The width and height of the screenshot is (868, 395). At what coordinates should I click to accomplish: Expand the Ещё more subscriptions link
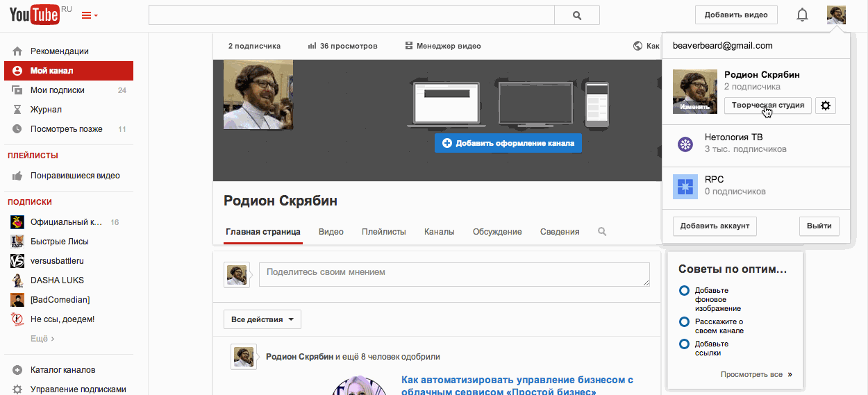point(42,339)
